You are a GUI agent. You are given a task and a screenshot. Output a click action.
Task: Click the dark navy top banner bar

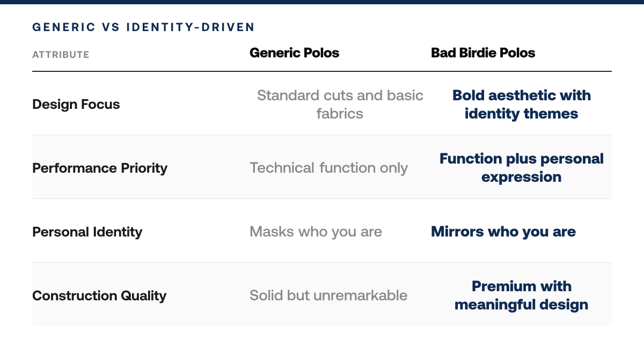pyautogui.click(x=322, y=2)
